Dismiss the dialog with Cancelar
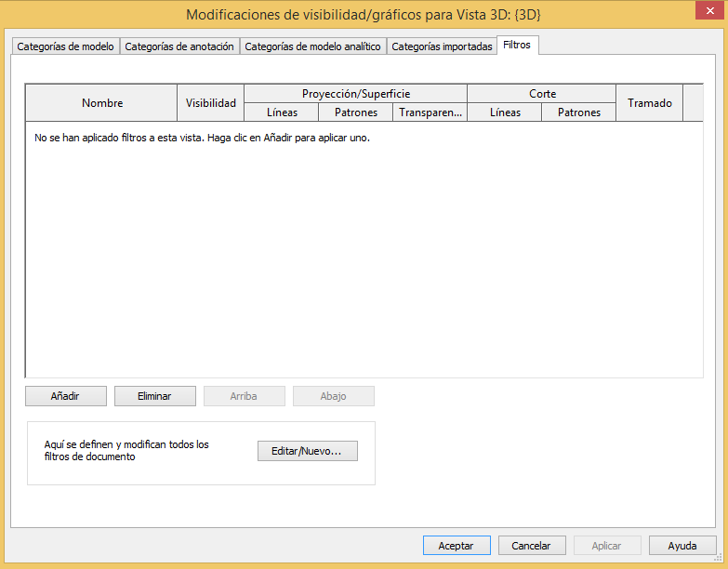The height and width of the screenshot is (569, 728). (532, 546)
